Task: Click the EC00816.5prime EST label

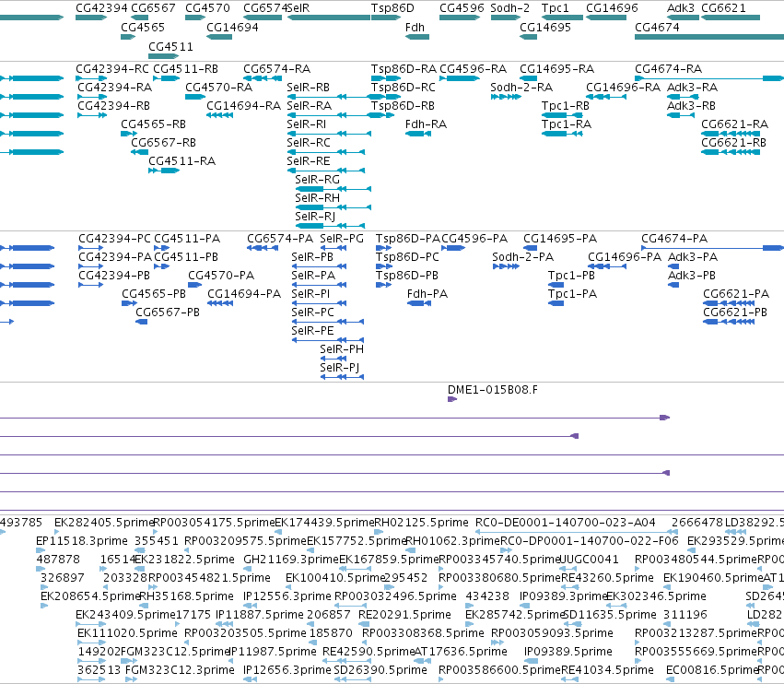Action: (x=711, y=670)
